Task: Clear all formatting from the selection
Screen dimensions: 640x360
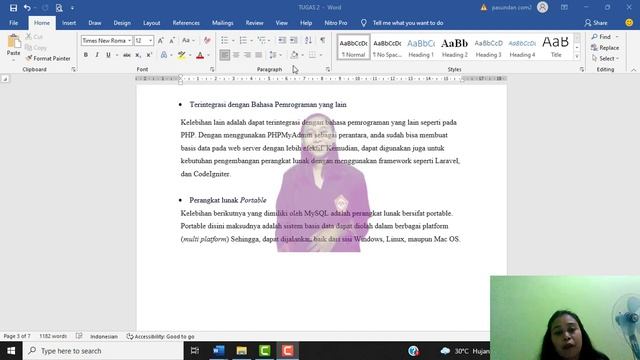Action: 207,40
